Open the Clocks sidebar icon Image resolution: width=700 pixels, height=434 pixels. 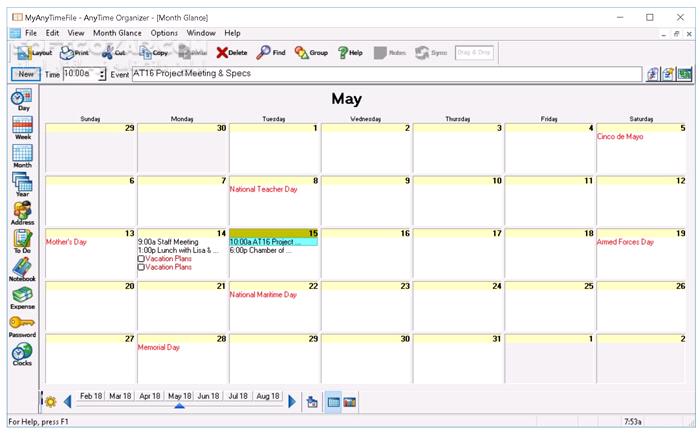(x=22, y=355)
